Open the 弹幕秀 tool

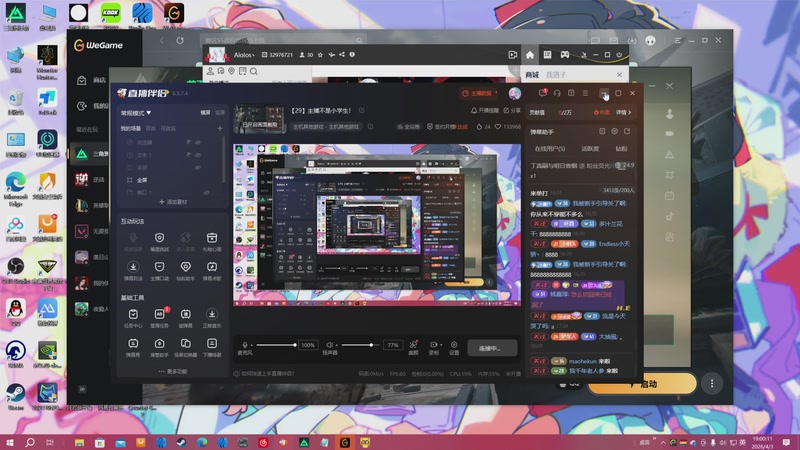(x=133, y=347)
